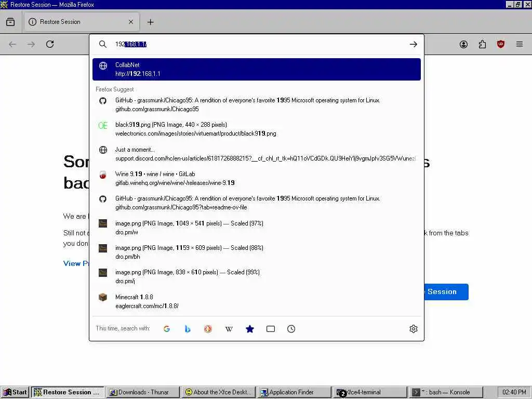Screen dimensions: 532x399
Task: Open the black919.png suggestion
Action: pos(257,129)
